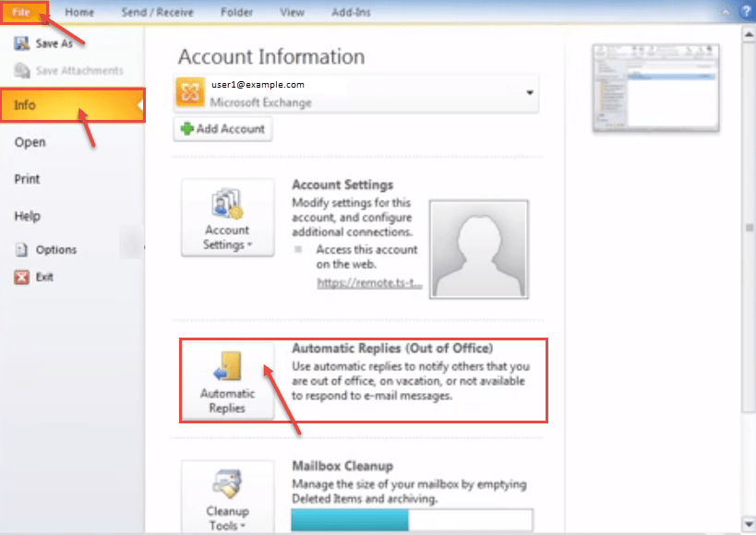The height and width of the screenshot is (535, 756).
Task: Choose Save As in the sidebar
Action: 54,43
